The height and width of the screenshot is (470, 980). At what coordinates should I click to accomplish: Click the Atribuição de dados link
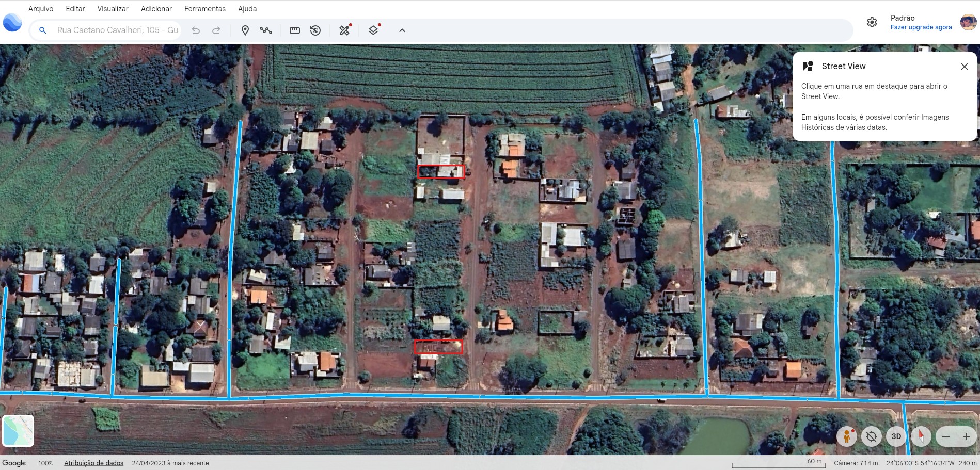click(93, 463)
